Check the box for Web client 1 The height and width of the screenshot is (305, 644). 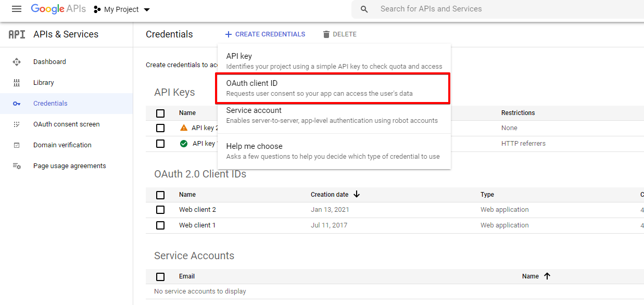(160, 225)
